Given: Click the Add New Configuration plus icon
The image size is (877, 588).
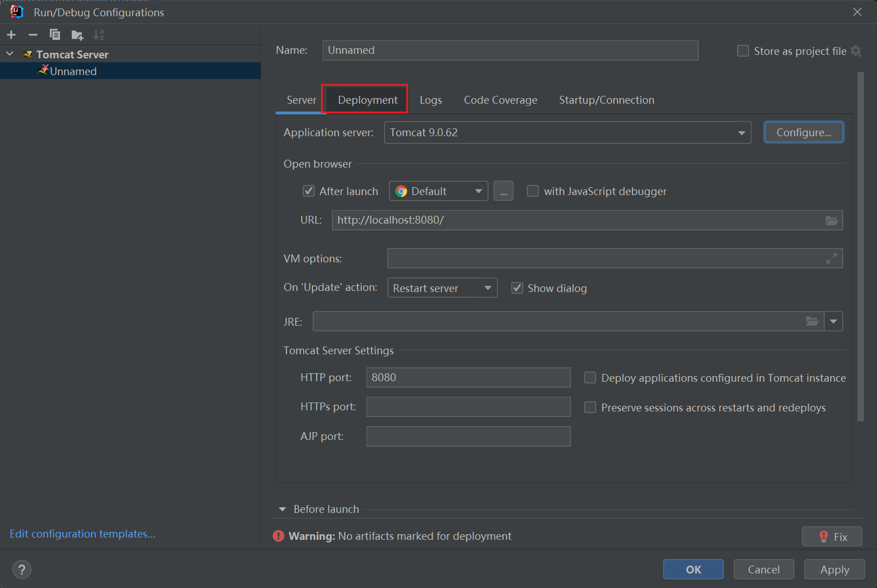Looking at the screenshot, I should [11, 35].
